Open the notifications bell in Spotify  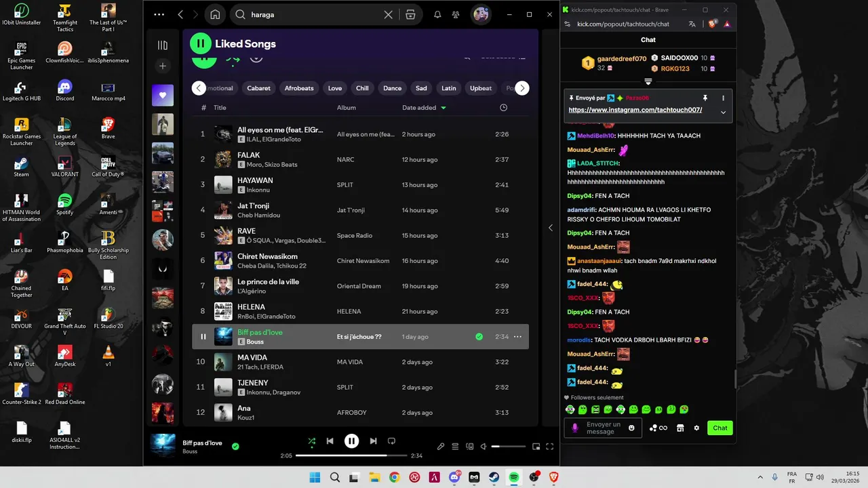coord(437,14)
